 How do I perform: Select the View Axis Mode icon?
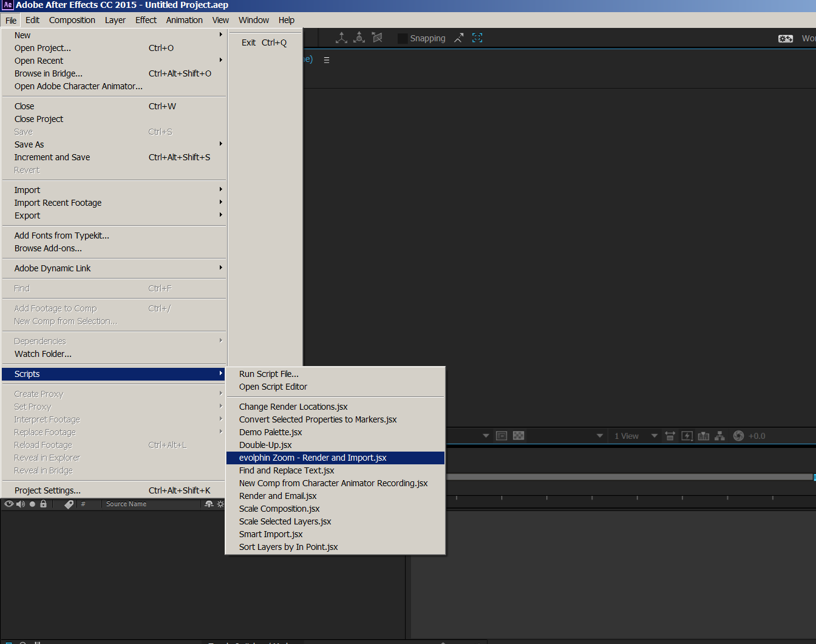point(377,38)
